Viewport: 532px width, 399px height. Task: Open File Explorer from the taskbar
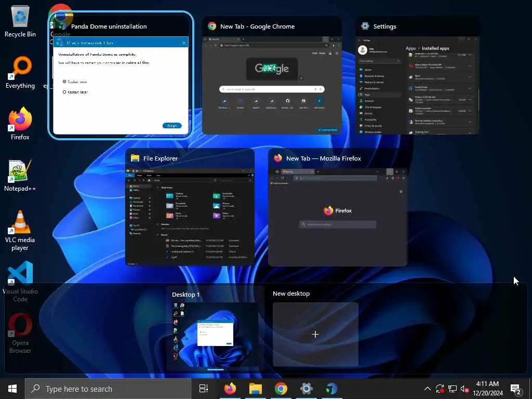[256, 389]
